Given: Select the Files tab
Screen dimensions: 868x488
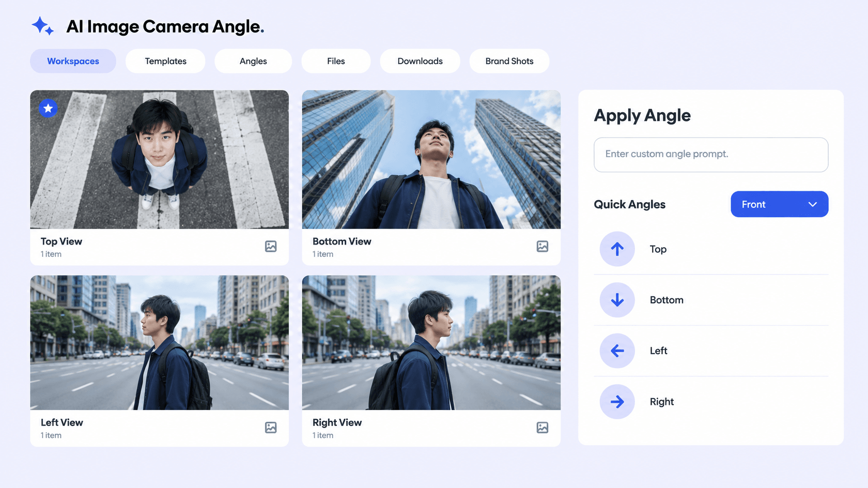Looking at the screenshot, I should click(336, 61).
